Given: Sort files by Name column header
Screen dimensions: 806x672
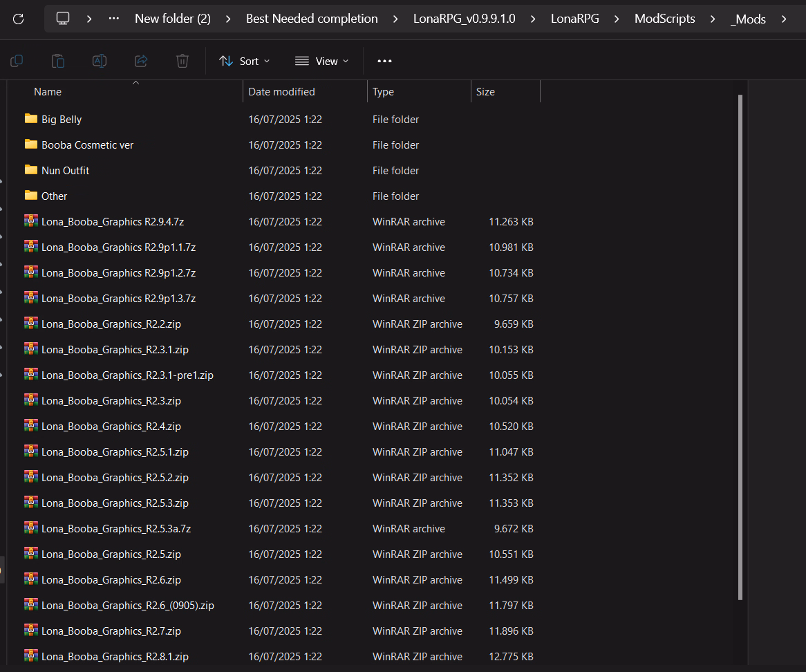Looking at the screenshot, I should 48,92.
